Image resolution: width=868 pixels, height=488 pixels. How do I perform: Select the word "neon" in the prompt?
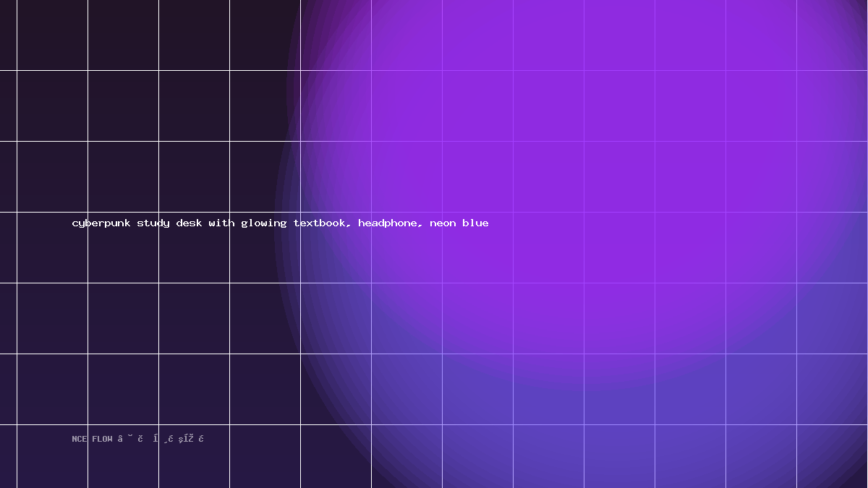point(443,223)
